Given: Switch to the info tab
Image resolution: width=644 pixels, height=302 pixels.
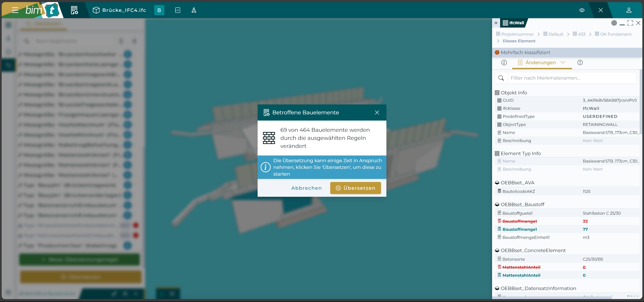Looking at the screenshot, I should tap(504, 62).
